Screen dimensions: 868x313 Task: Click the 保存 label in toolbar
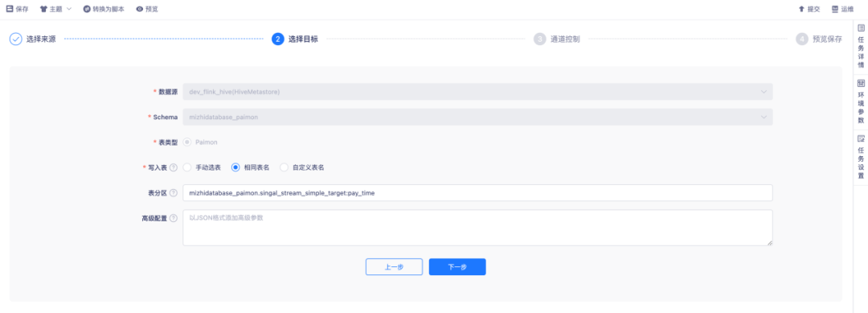23,9
